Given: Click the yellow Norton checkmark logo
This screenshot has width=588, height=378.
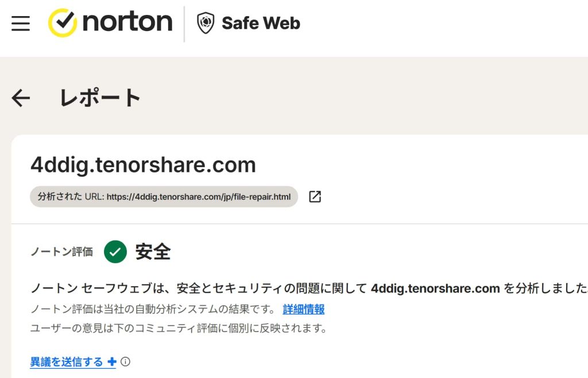Looking at the screenshot, I should 63,22.
